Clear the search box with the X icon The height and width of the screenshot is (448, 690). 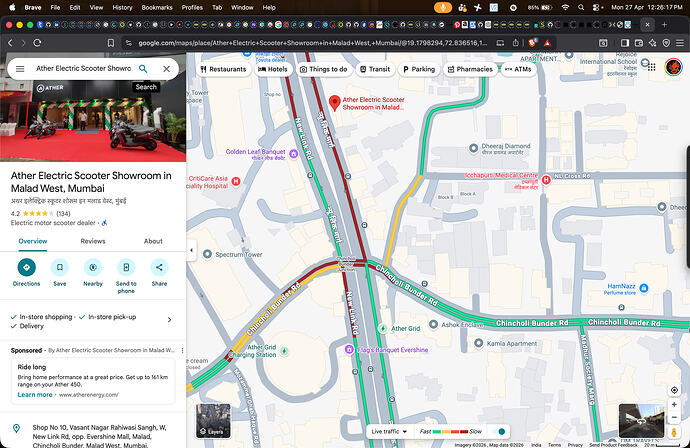pyautogui.click(x=166, y=69)
